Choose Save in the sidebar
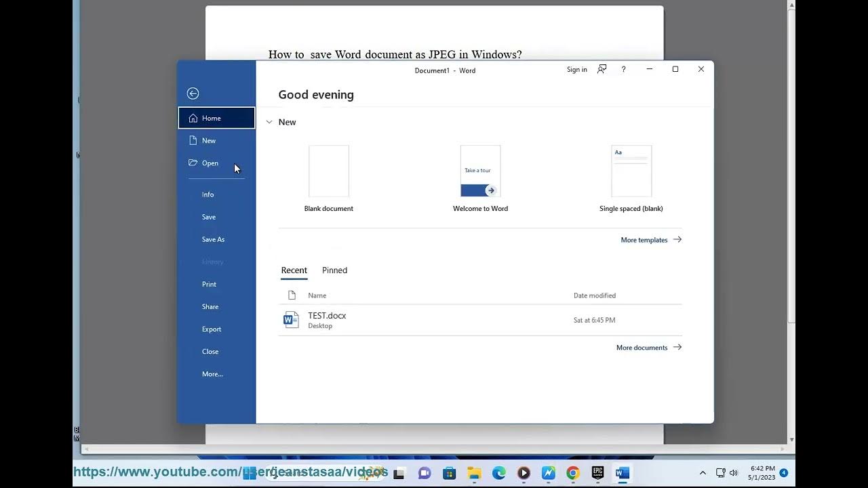Image resolution: width=868 pixels, height=488 pixels. coord(216,217)
